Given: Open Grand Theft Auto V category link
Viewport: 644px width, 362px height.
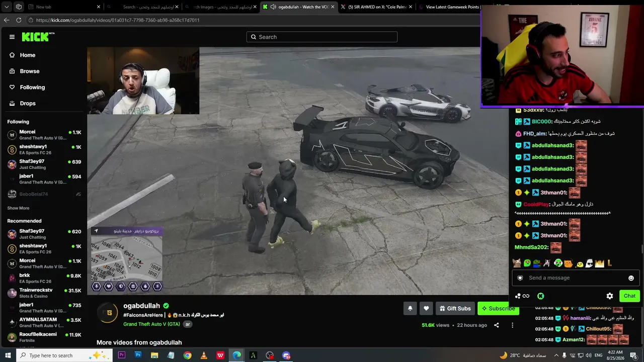Looking at the screenshot, I should [151, 324].
